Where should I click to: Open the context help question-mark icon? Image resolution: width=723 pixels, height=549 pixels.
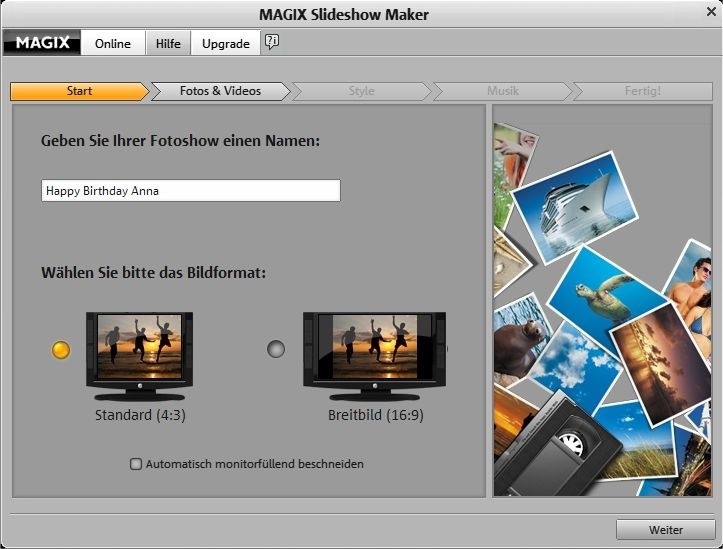272,42
